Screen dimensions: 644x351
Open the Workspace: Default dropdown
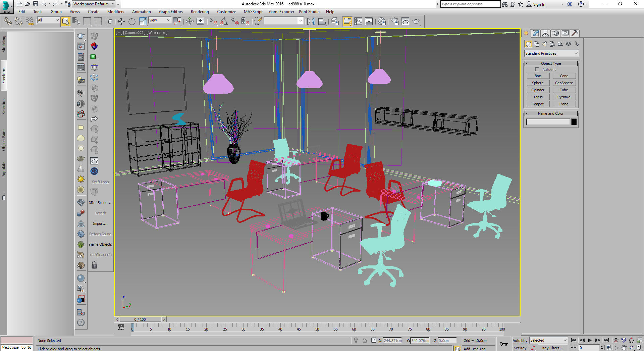(94, 4)
